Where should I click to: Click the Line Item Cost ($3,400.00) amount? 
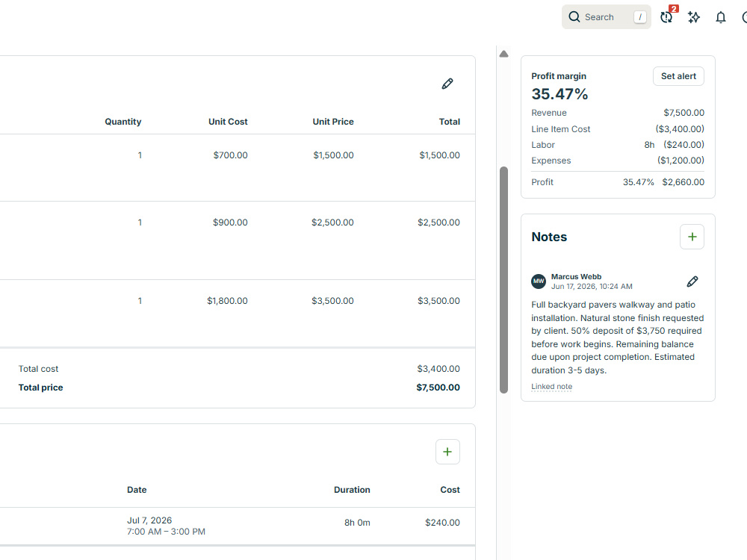pos(680,129)
